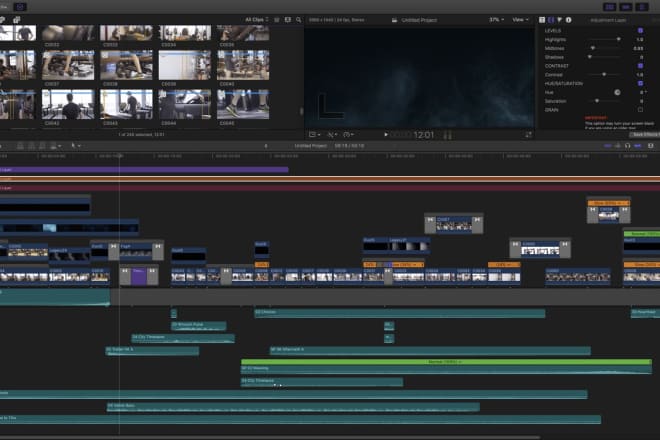Screen dimensions: 660x440
Task: Click the Untitled Project name in timeline header
Action: coord(311,146)
